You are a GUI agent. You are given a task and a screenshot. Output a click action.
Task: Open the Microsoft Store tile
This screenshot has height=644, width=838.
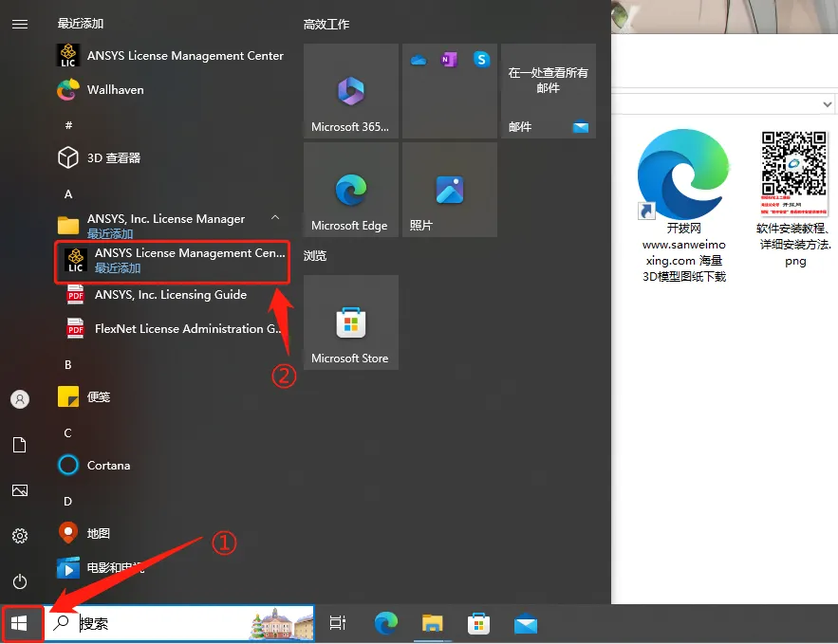coord(351,322)
